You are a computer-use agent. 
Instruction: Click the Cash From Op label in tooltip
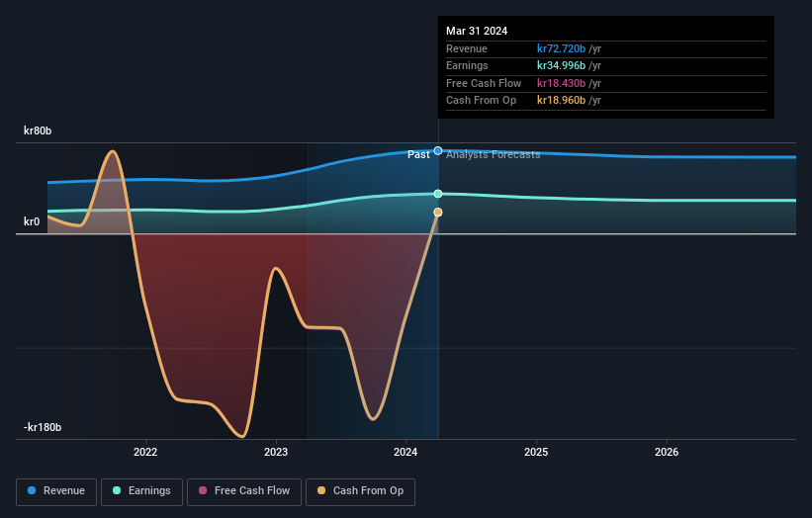click(481, 101)
